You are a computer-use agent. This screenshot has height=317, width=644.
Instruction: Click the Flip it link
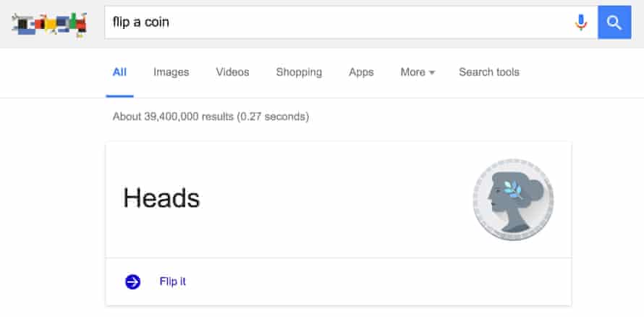coord(173,282)
